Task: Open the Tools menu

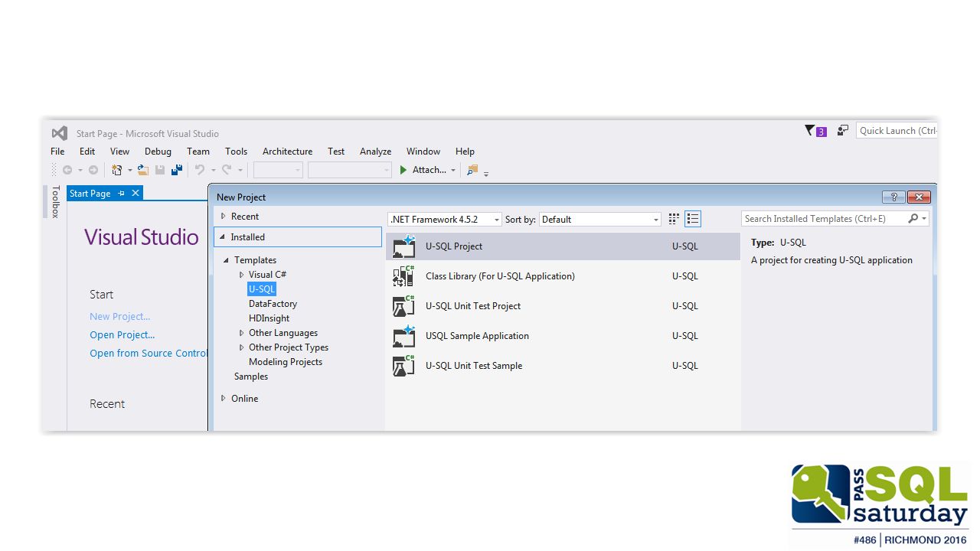Action: 236,152
